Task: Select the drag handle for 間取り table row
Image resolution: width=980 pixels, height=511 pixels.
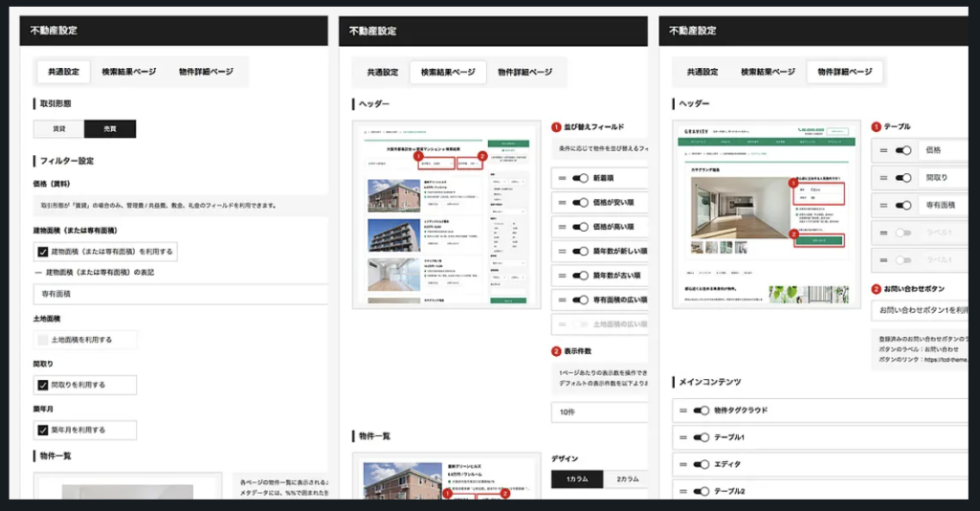Action: (882, 178)
